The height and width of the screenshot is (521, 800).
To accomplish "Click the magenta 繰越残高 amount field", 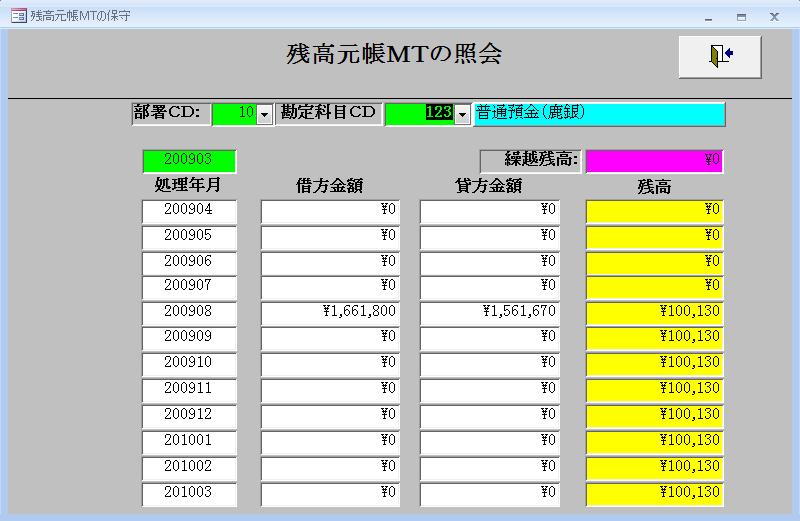I will pyautogui.click(x=654, y=160).
